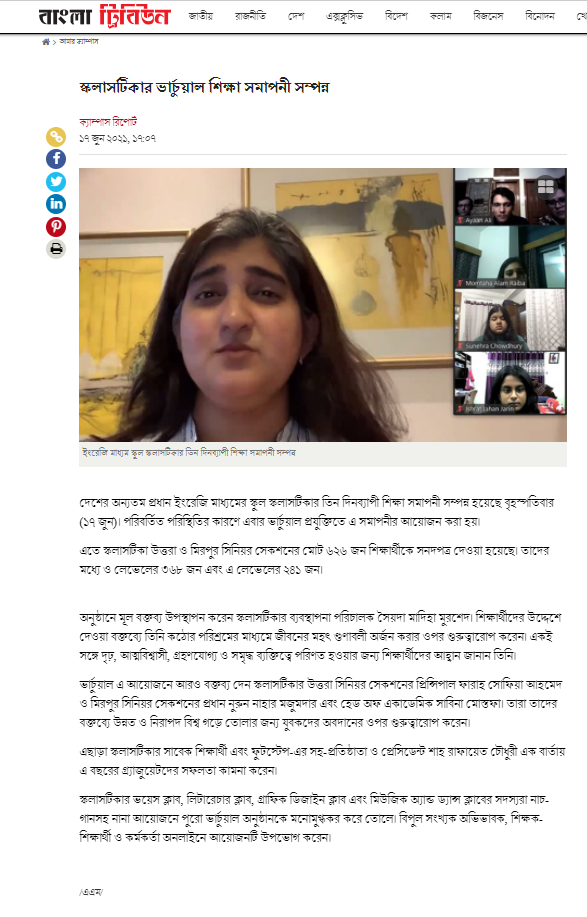Image resolution: width=587 pixels, height=917 pixels.
Task: Open the বাংলা ট্রিবিউন site logo
Action: (x=105, y=16)
